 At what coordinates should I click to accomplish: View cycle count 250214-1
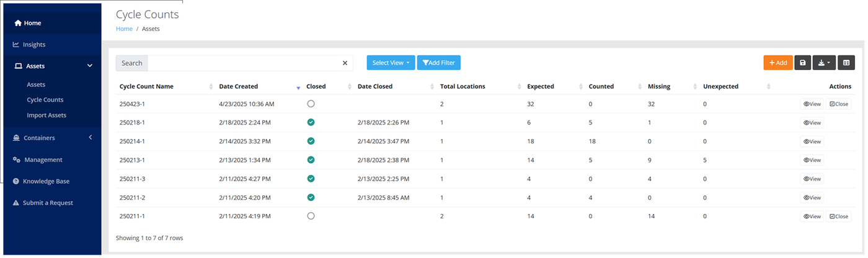[812, 141]
